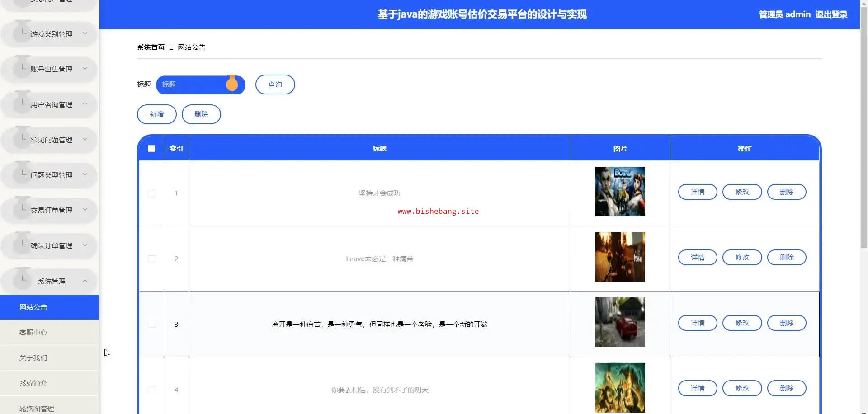Go to 系统首页 via breadcrumb
This screenshot has height=414, width=868.
[x=151, y=47]
